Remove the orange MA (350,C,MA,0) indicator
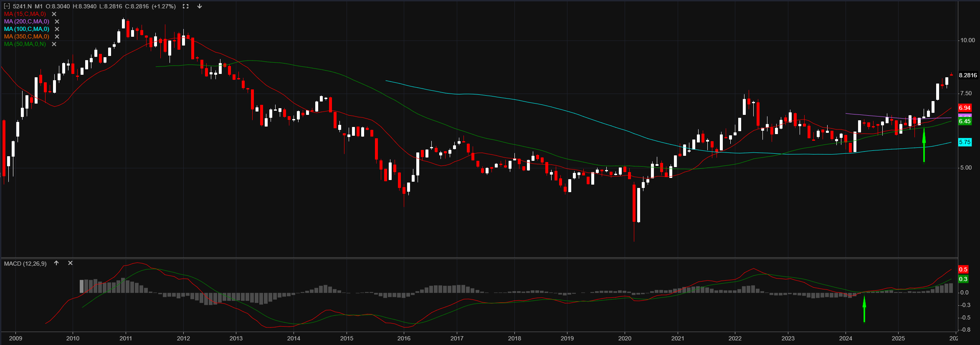The image size is (980, 345). 57,37
